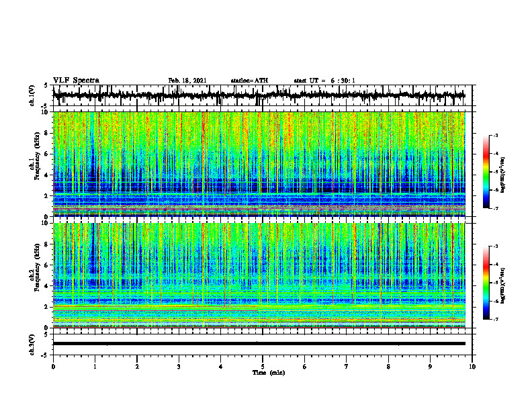Click the "ch.1(V)" waveform axis label
Screen dimensions: 532x411
coord(32,95)
